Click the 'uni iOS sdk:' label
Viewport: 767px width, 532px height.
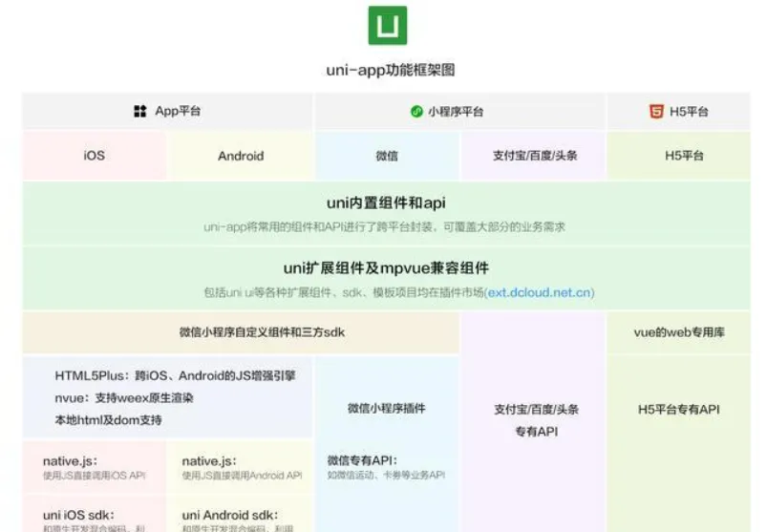point(78,515)
